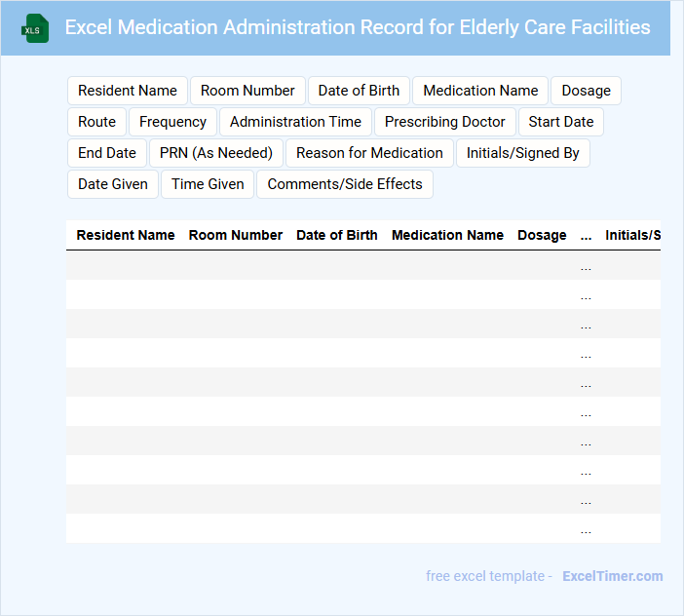Select the Room Number tag

[247, 91]
